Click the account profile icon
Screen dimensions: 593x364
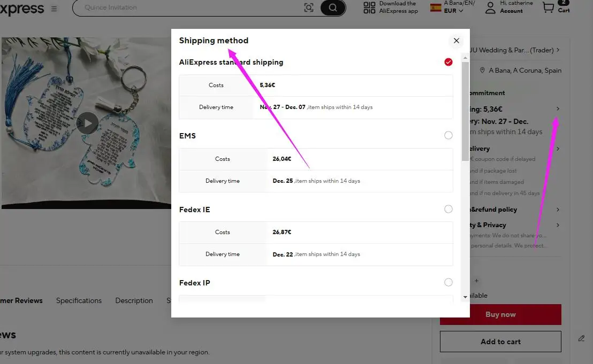pyautogui.click(x=490, y=7)
